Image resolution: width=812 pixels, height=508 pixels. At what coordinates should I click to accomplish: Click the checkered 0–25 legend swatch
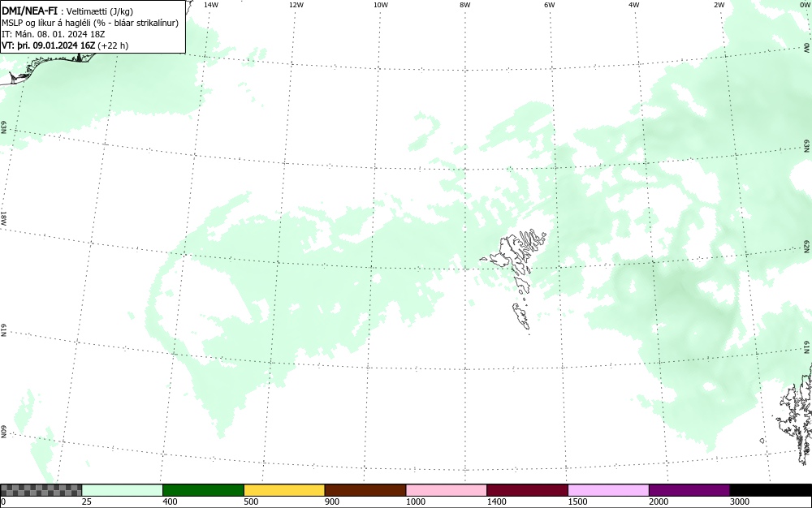(x=41, y=490)
